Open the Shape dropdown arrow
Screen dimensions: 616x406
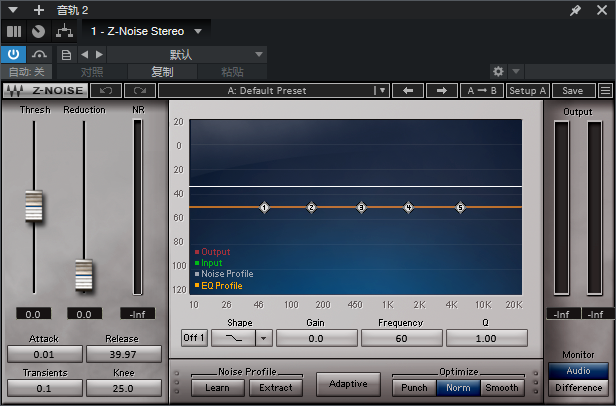[x=264, y=338]
